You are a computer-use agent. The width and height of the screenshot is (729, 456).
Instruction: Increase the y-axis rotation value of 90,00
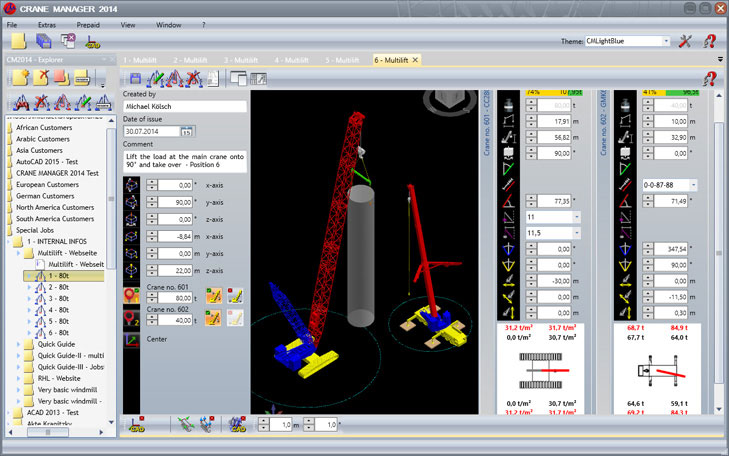[152, 200]
